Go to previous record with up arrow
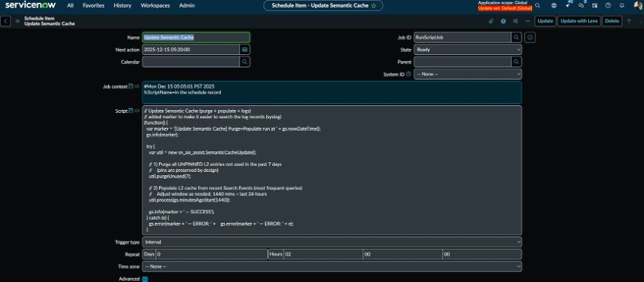Image resolution: width=644 pixels, height=282 pixels. 629,21
